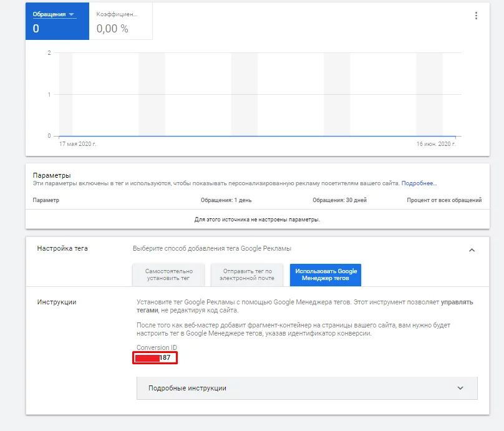Click the Обращения: 30 дней column header

tap(339, 200)
